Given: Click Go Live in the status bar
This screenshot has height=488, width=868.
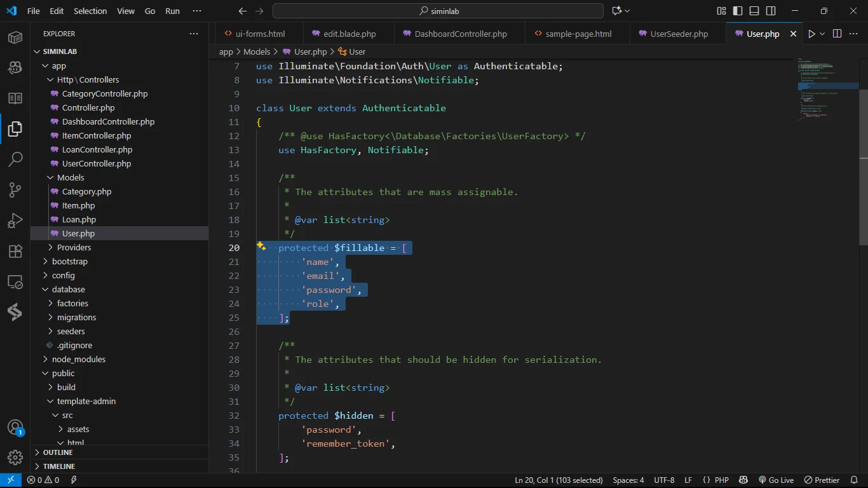Looking at the screenshot, I should (x=776, y=480).
